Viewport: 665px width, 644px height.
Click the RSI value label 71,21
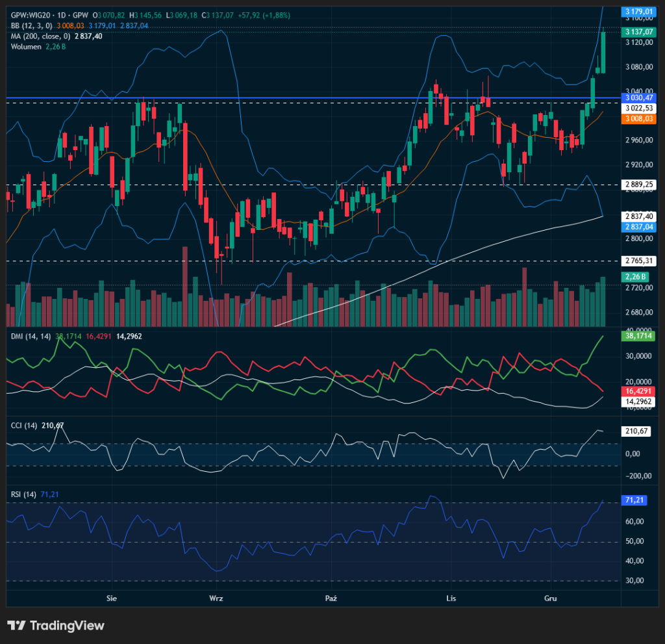tap(636, 502)
